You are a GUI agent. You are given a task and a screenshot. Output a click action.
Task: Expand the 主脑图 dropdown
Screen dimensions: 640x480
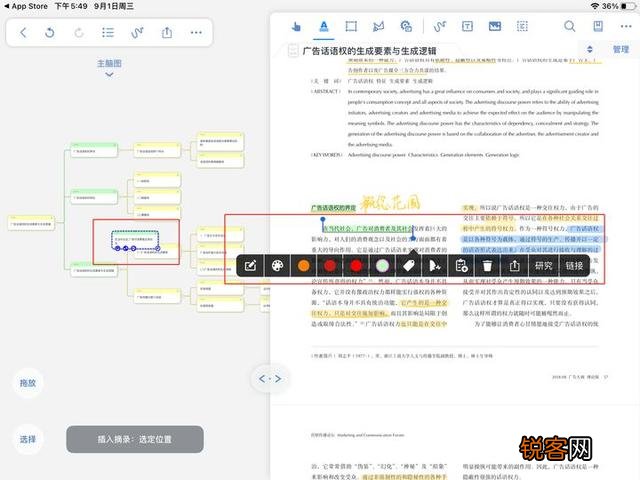click(x=109, y=67)
